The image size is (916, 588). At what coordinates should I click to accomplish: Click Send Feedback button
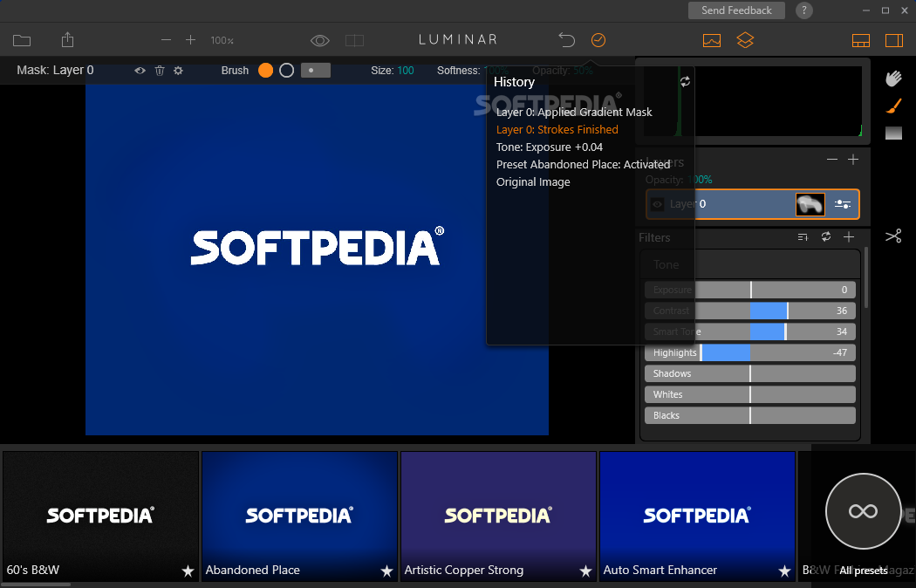click(x=736, y=10)
